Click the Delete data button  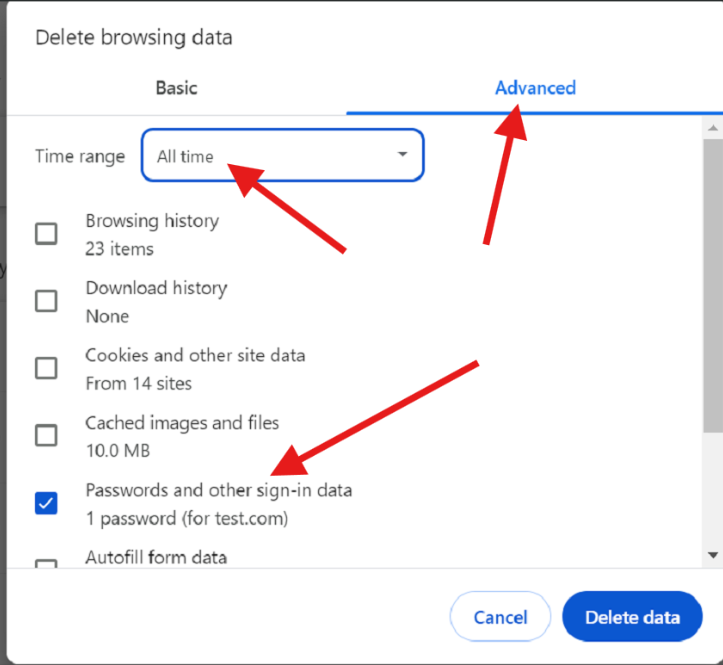tap(632, 617)
